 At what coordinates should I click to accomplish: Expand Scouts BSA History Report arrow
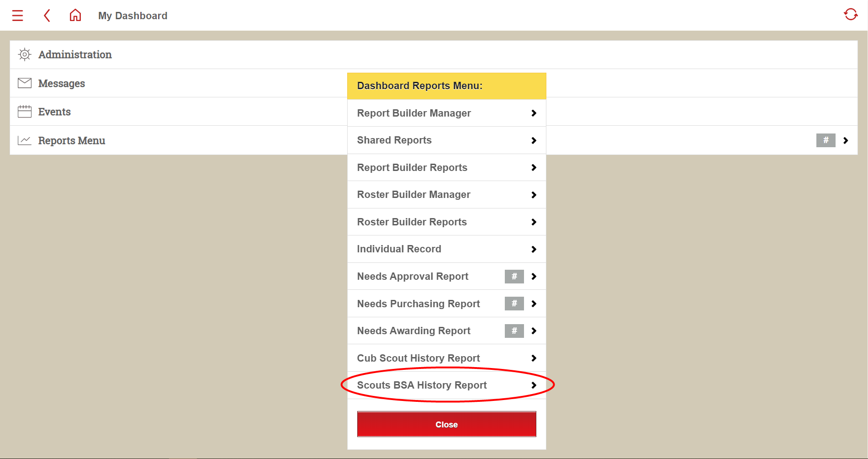534,385
